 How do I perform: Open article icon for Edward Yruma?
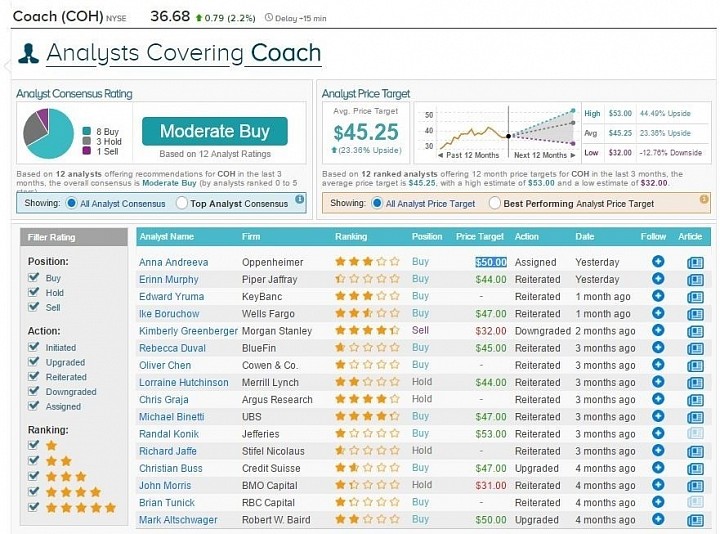(x=695, y=297)
